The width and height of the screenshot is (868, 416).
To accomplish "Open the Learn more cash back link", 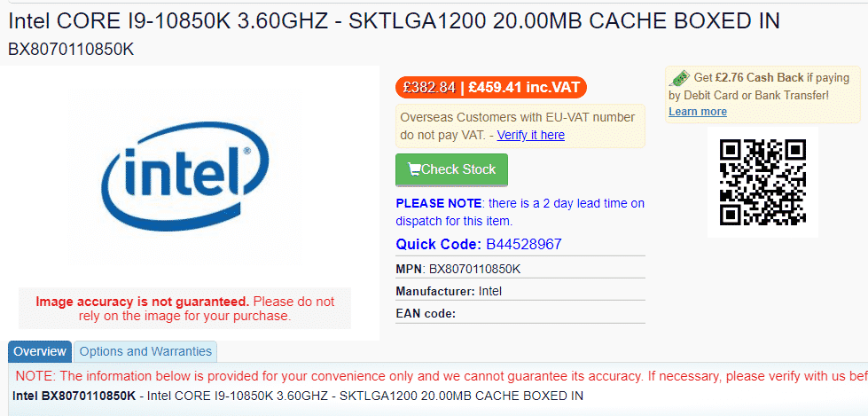I will pos(698,112).
